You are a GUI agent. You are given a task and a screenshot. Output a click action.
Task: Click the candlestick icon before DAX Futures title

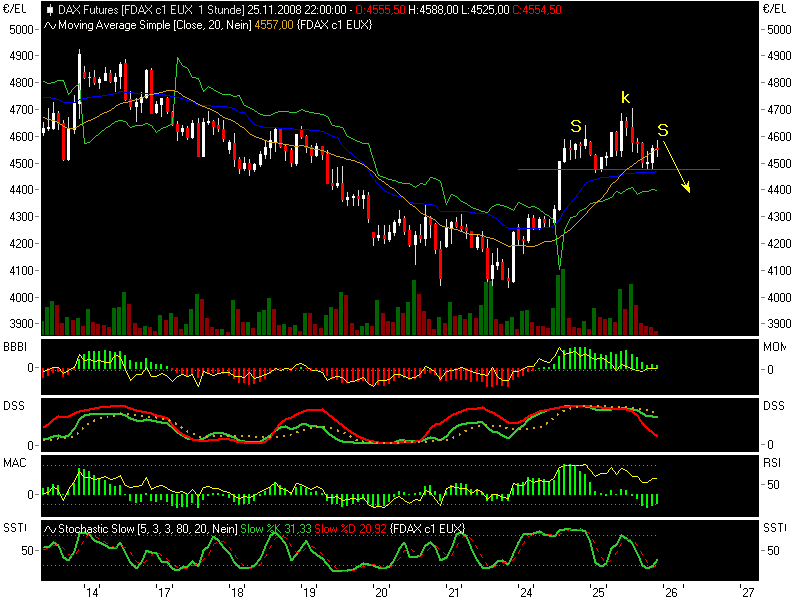[50, 10]
